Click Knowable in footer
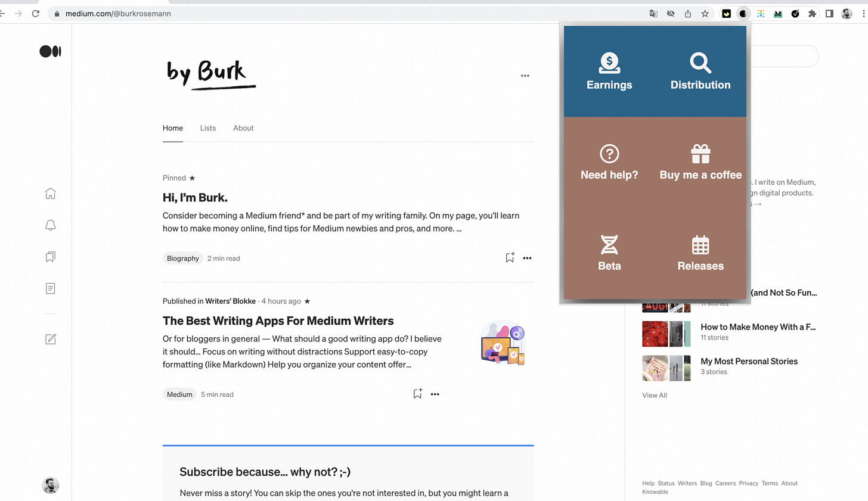868x501 pixels. tap(655, 491)
